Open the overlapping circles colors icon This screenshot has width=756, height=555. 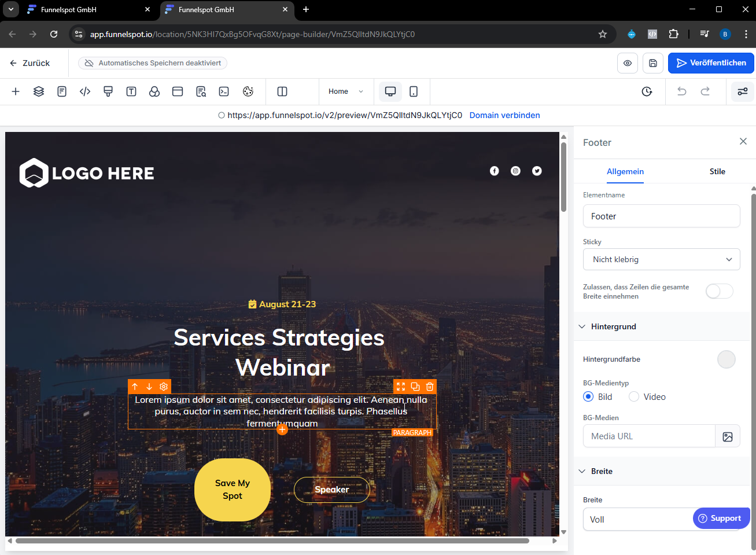point(154,91)
